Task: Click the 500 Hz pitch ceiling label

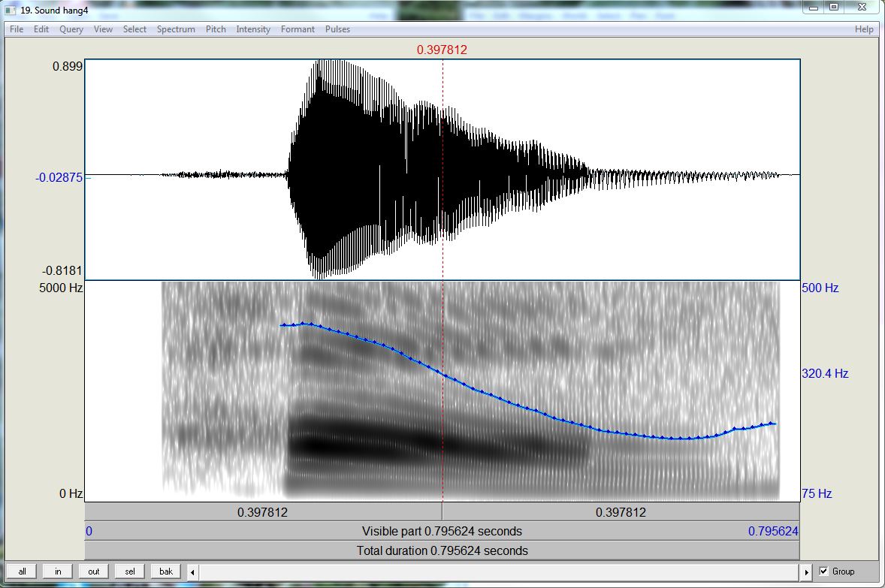Action: tap(820, 288)
